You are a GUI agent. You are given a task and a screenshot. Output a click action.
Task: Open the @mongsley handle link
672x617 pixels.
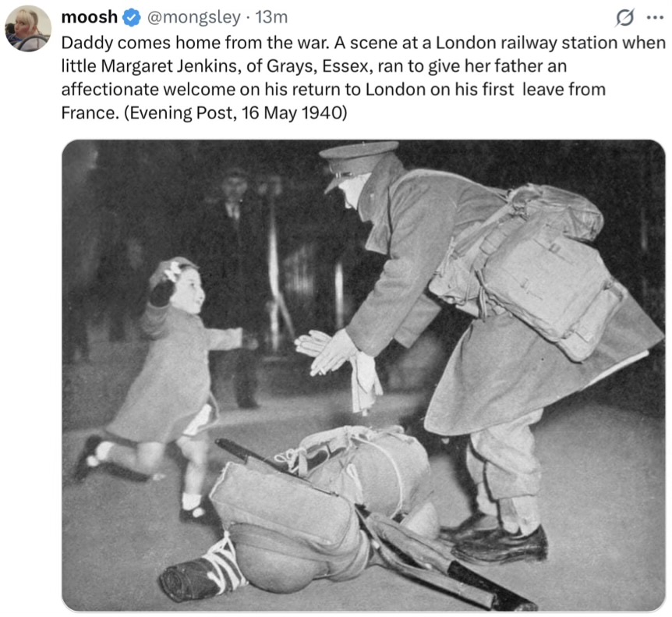(193, 18)
